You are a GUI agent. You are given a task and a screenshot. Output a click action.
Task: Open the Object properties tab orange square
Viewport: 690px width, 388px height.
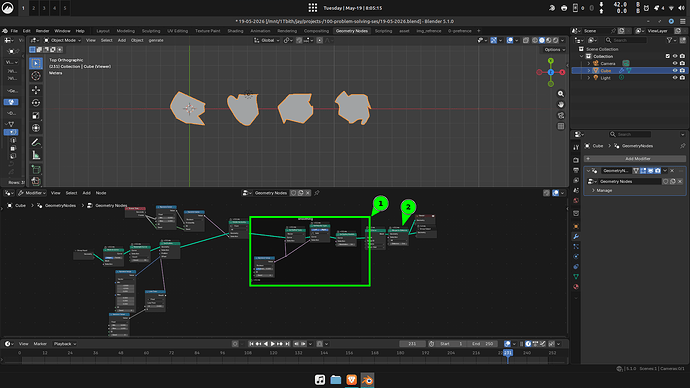coord(576,226)
